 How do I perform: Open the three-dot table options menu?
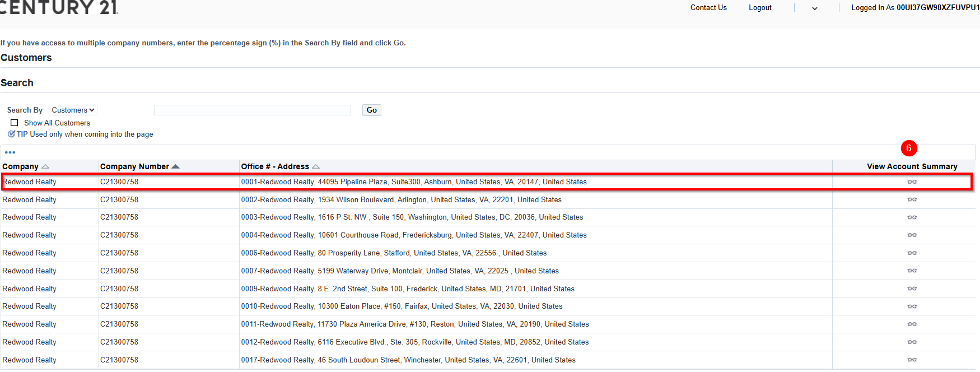coord(10,152)
